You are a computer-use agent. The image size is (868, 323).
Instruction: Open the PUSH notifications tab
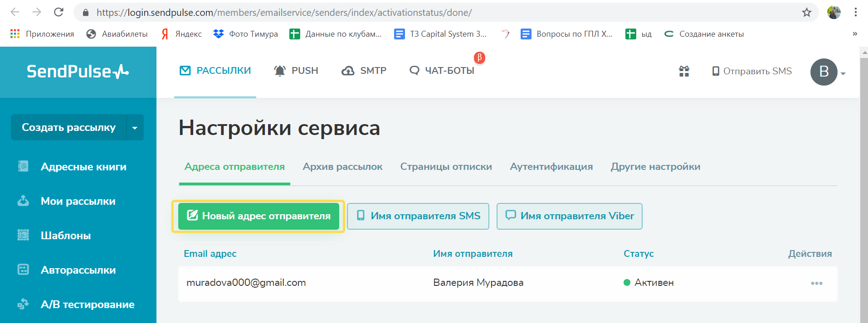click(x=296, y=71)
